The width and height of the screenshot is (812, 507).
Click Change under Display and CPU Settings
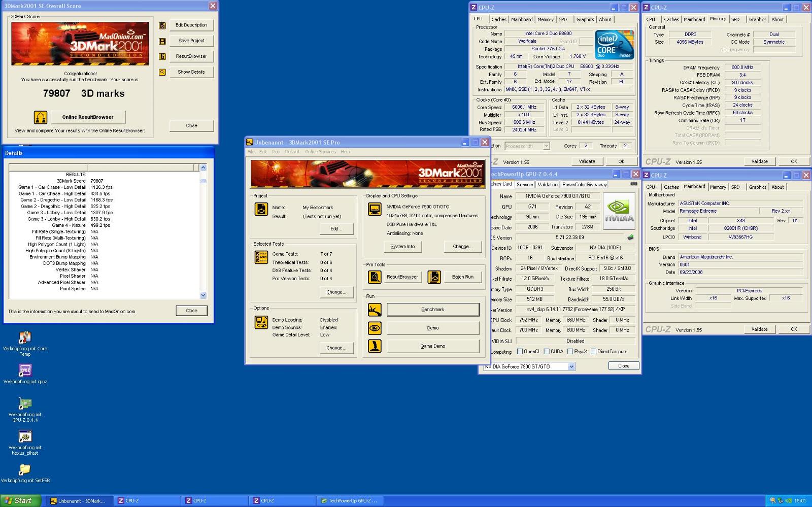click(463, 247)
